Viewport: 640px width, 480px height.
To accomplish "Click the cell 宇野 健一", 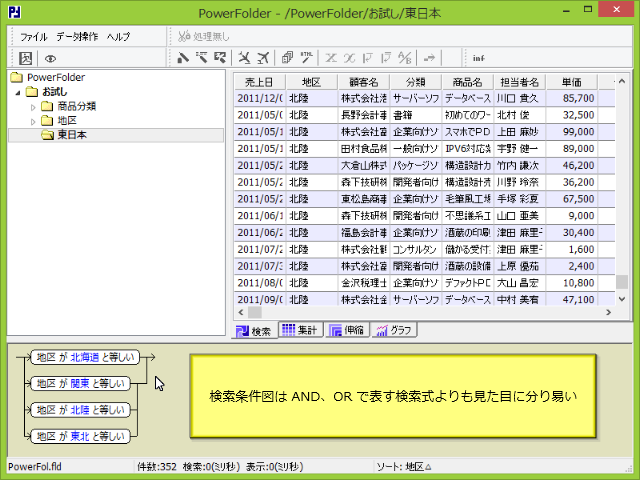I will tap(520, 149).
